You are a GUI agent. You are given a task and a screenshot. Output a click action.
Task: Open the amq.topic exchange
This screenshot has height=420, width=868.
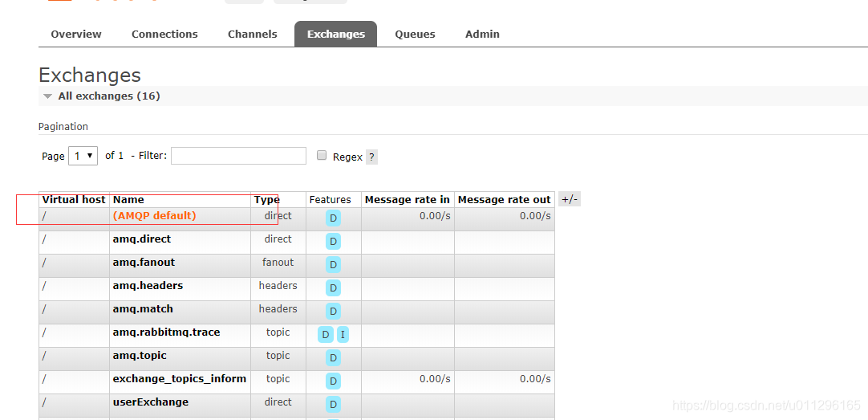coord(140,355)
